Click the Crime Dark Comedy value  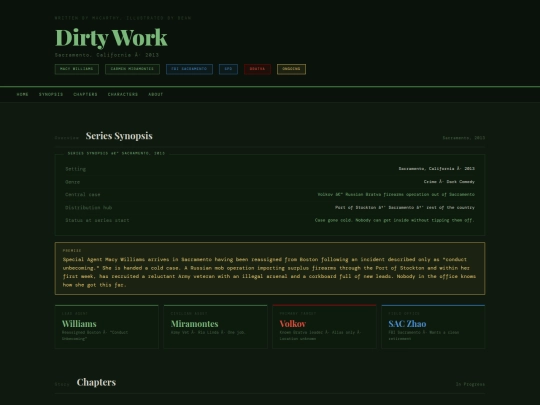(449, 182)
